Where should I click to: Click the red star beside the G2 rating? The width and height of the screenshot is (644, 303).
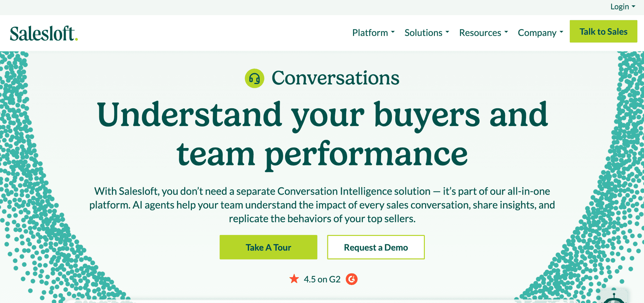click(x=294, y=279)
